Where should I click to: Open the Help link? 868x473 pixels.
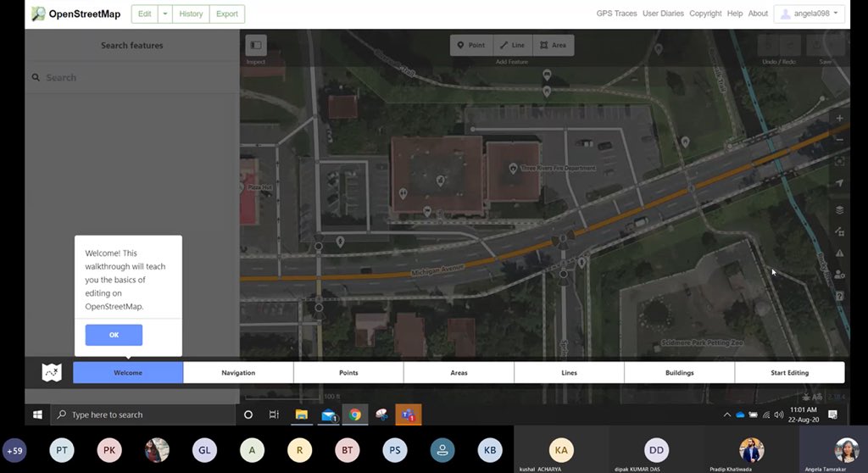click(x=735, y=14)
